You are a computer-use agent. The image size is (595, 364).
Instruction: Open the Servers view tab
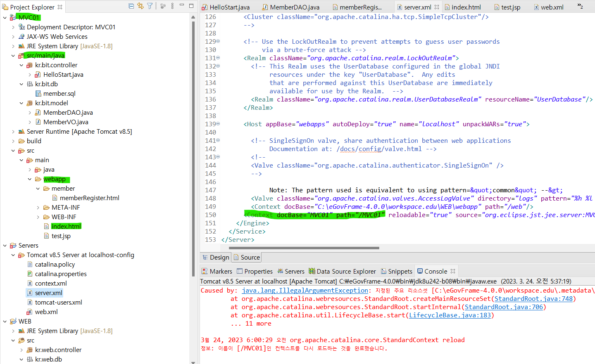[291, 271]
